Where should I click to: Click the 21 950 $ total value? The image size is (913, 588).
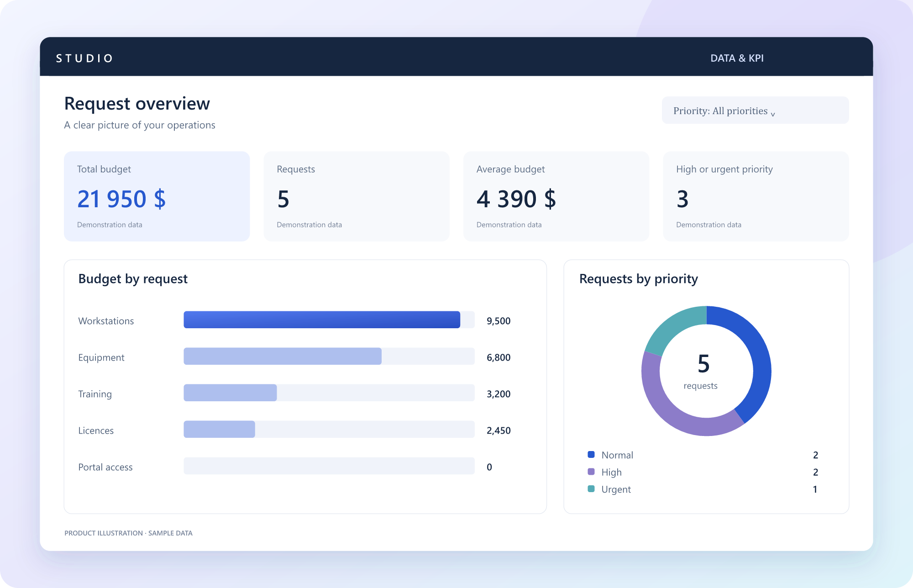coord(121,199)
